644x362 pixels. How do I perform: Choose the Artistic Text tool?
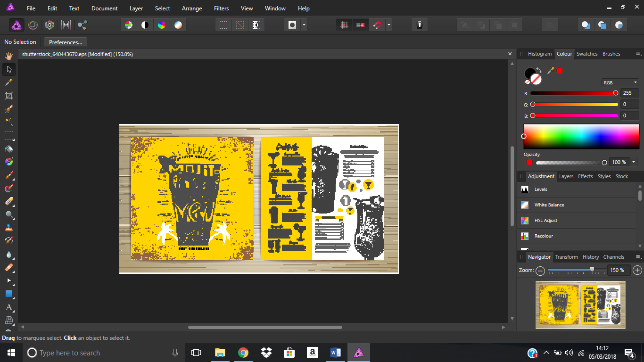click(8, 307)
